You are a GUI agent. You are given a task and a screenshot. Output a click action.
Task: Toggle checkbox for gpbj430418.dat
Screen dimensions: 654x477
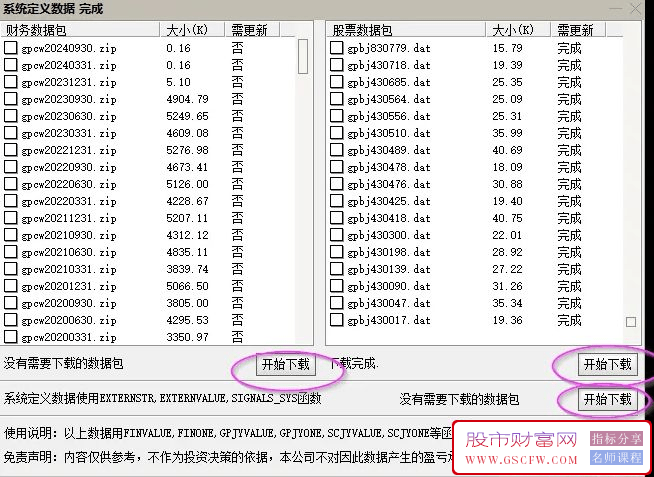point(337,218)
